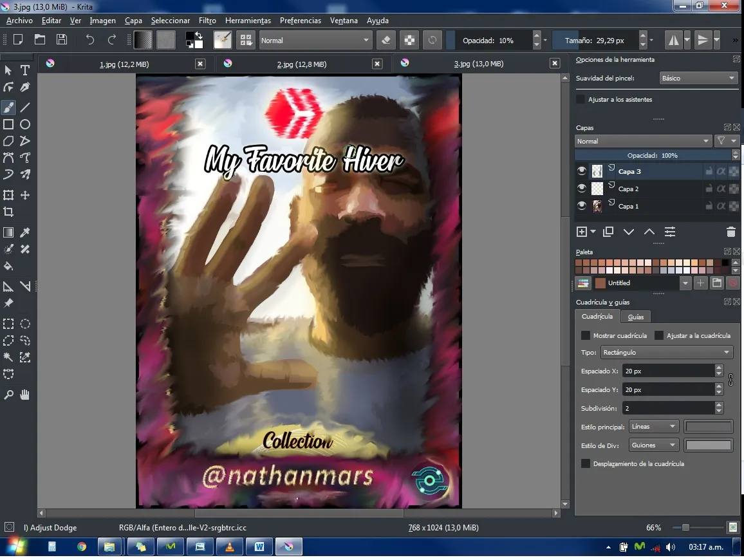The width and height of the screenshot is (744, 560).
Task: Open Estilo de Div Guiones dropdown
Action: 654,445
